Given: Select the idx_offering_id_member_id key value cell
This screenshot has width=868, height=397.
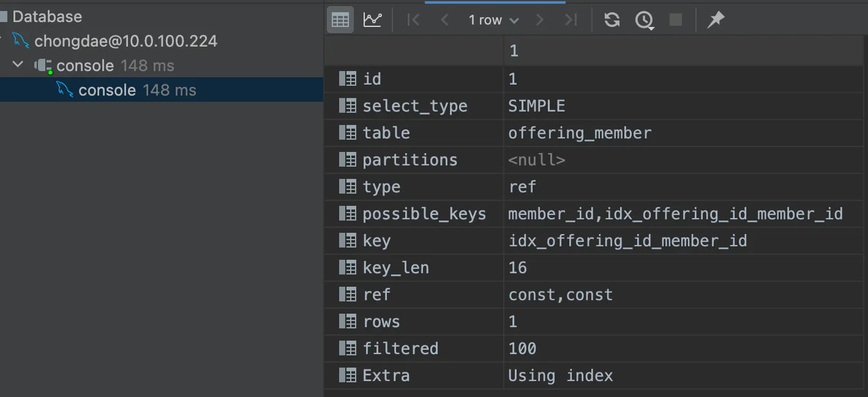Looking at the screenshot, I should coord(627,241).
